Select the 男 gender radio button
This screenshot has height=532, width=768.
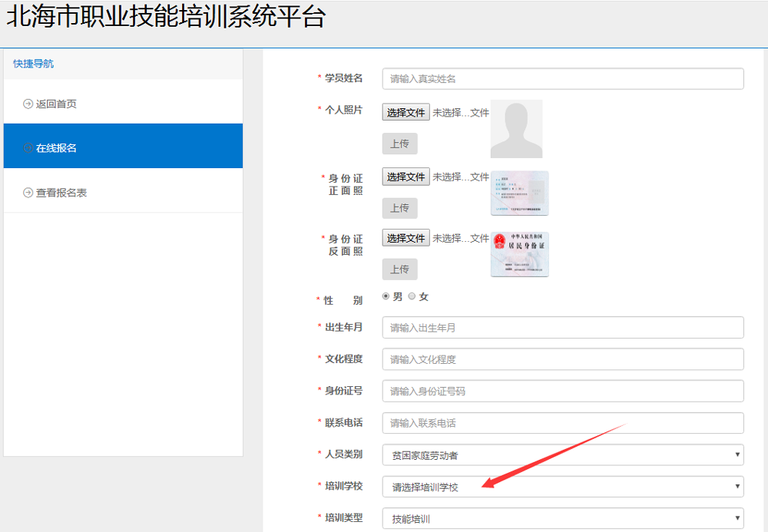[386, 296]
